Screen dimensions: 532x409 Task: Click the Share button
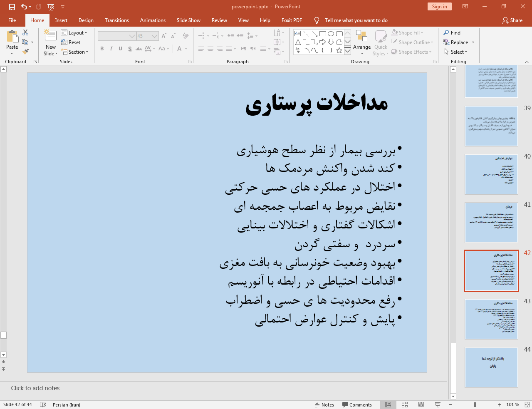click(x=512, y=20)
